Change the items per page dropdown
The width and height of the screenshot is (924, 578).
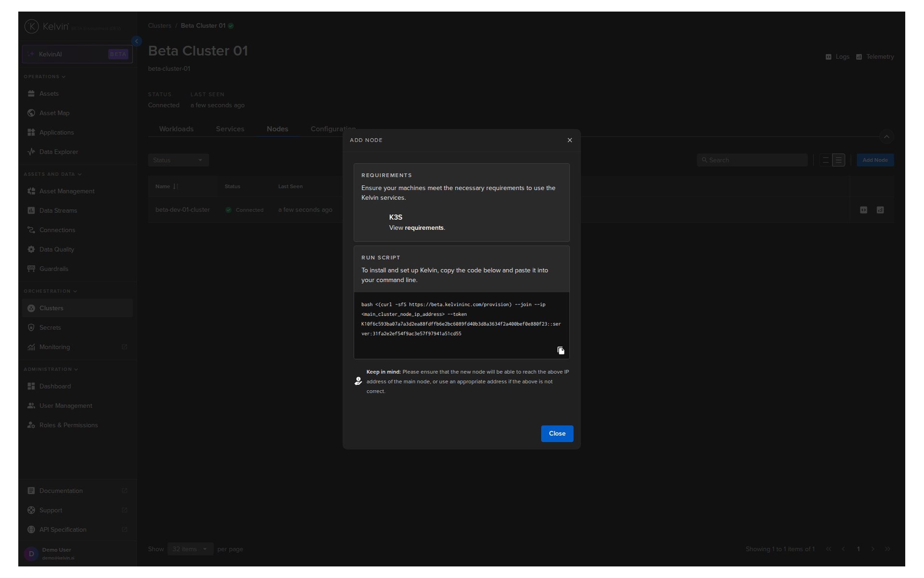click(190, 549)
